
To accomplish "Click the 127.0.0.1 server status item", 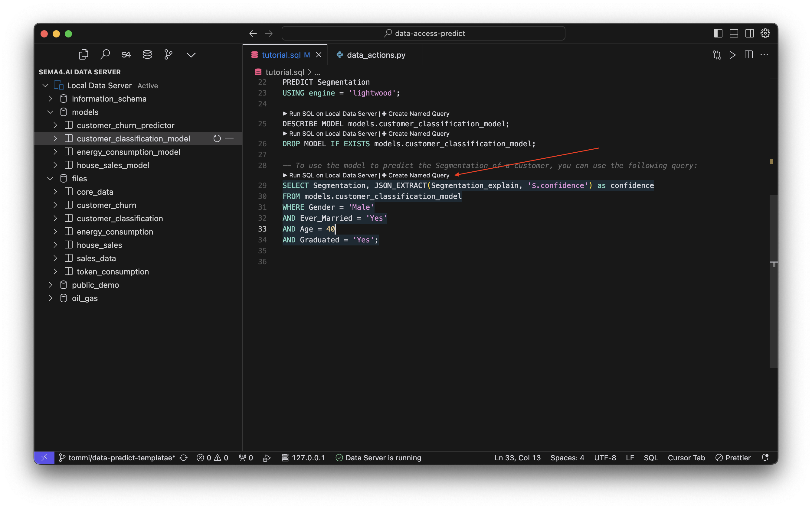I will tap(303, 458).
